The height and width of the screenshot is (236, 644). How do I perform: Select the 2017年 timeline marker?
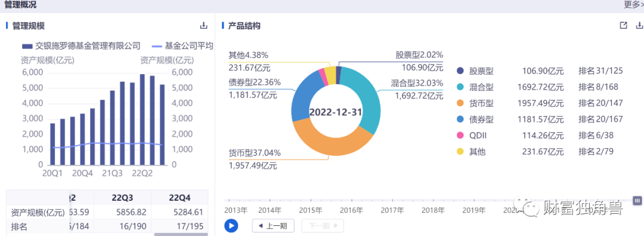(x=392, y=210)
